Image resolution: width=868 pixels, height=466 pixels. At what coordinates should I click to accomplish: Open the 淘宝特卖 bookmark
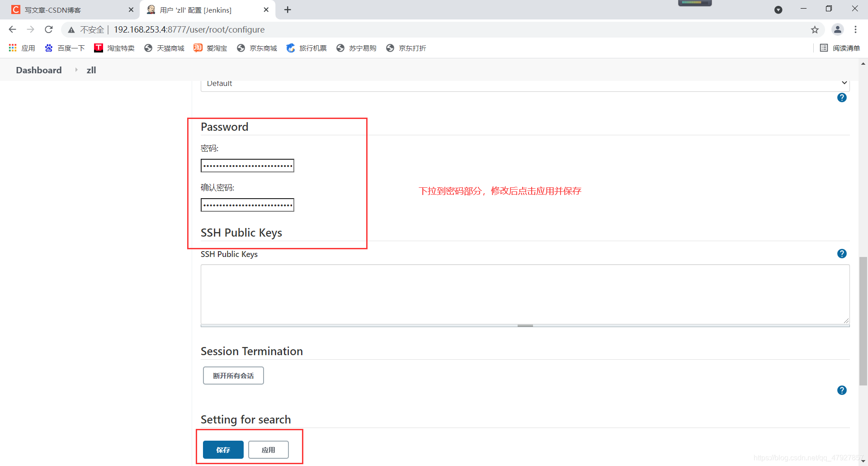pos(114,48)
